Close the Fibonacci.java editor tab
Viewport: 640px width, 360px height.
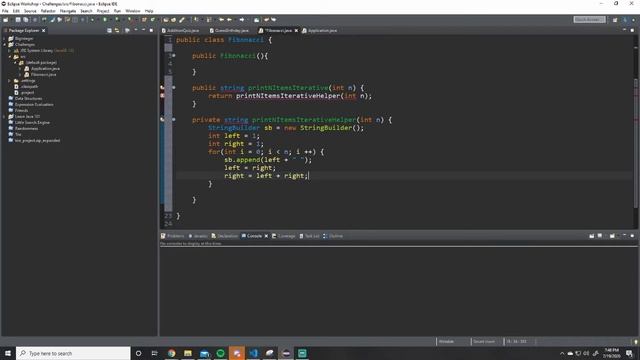coord(296,31)
